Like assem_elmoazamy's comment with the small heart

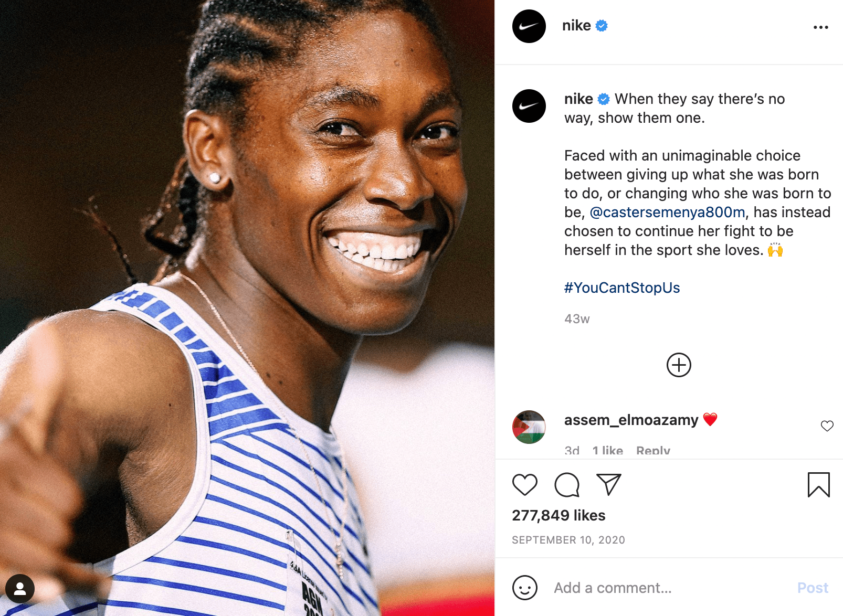coord(827,426)
